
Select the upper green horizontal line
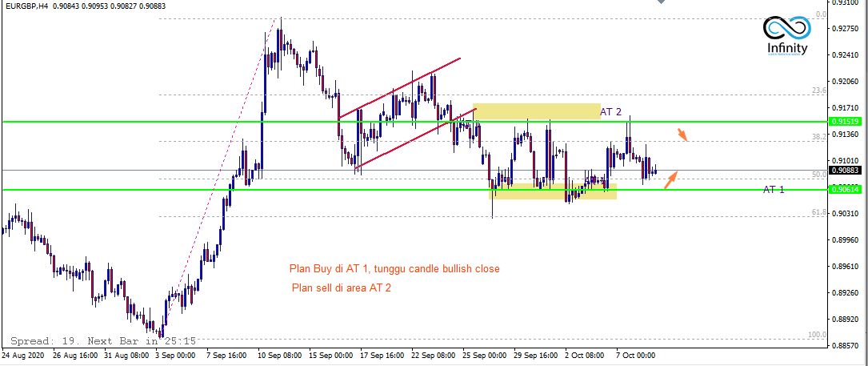[414, 122]
